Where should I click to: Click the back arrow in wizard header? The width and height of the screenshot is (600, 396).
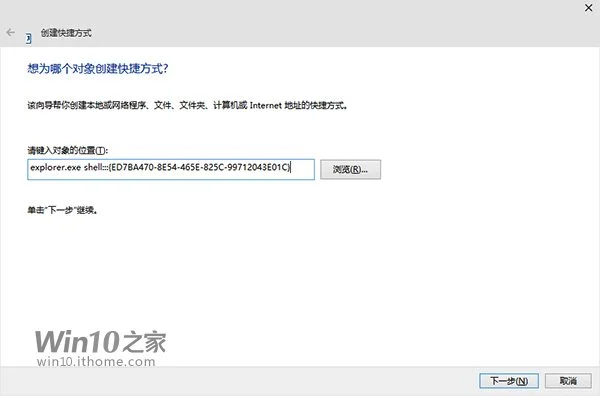(11, 33)
